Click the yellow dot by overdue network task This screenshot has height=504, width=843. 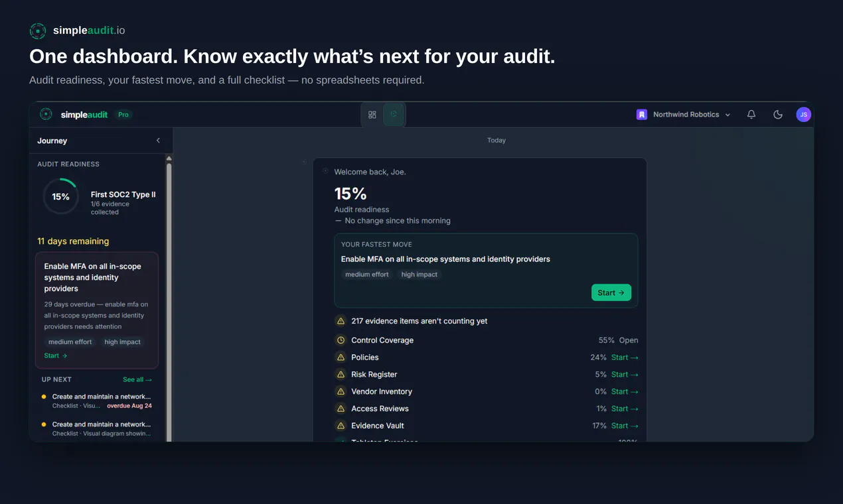click(44, 397)
